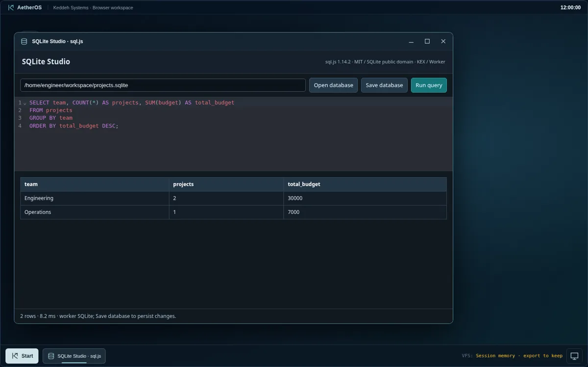Click line number 4 in editor gutter
The height and width of the screenshot is (367, 588).
20,126
